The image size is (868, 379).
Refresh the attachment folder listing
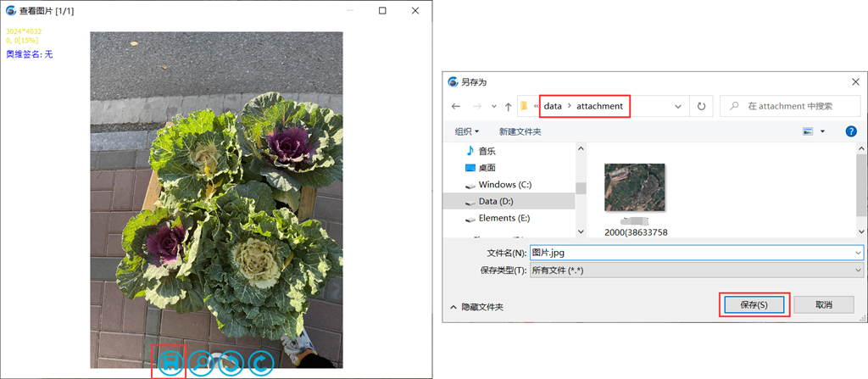[x=701, y=107]
